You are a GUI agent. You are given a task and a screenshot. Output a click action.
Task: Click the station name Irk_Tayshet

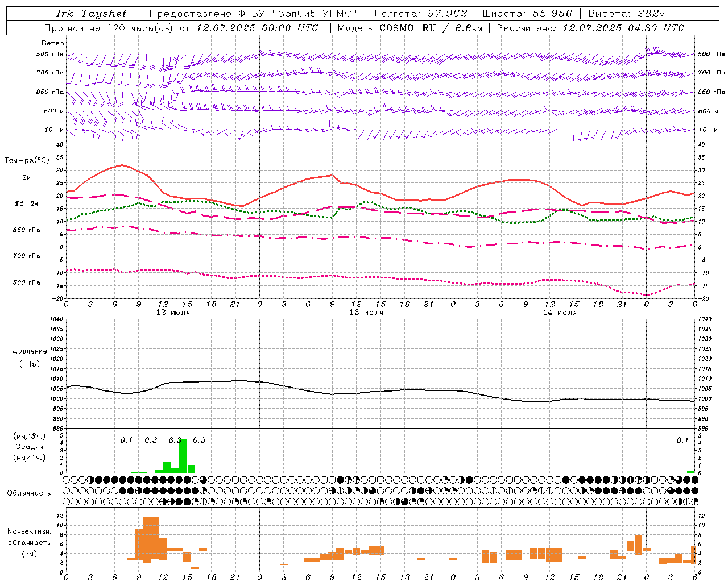[92, 14]
